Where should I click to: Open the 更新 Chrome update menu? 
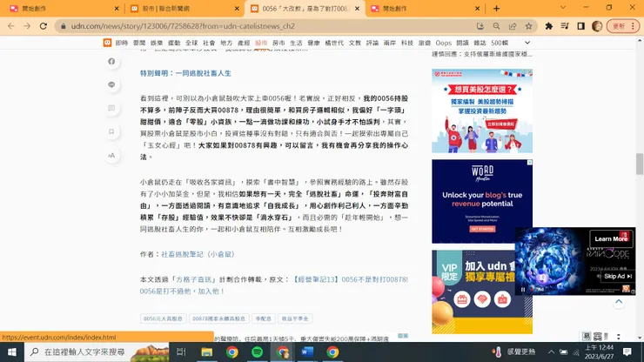pyautogui.click(x=623, y=26)
